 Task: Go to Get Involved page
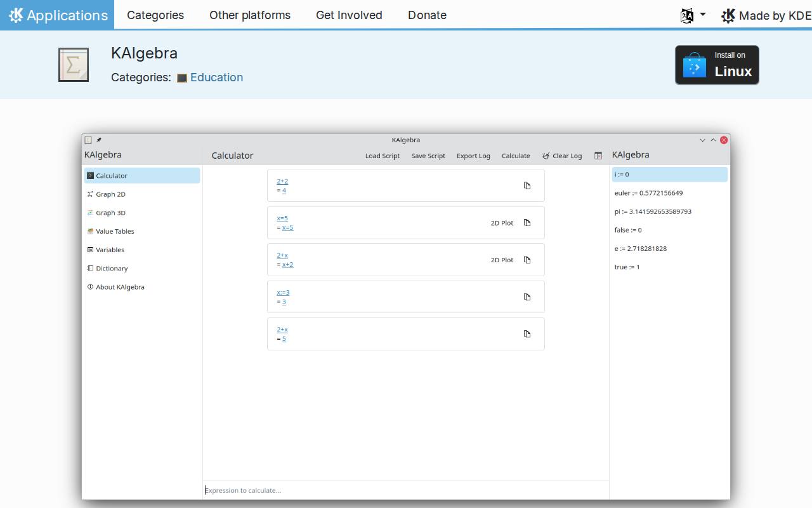[349, 15]
